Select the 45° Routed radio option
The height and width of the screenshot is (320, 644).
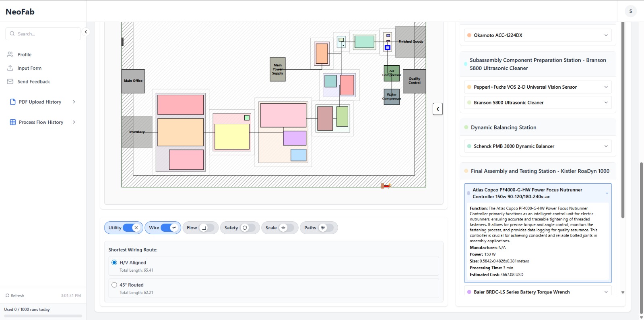[114, 285]
